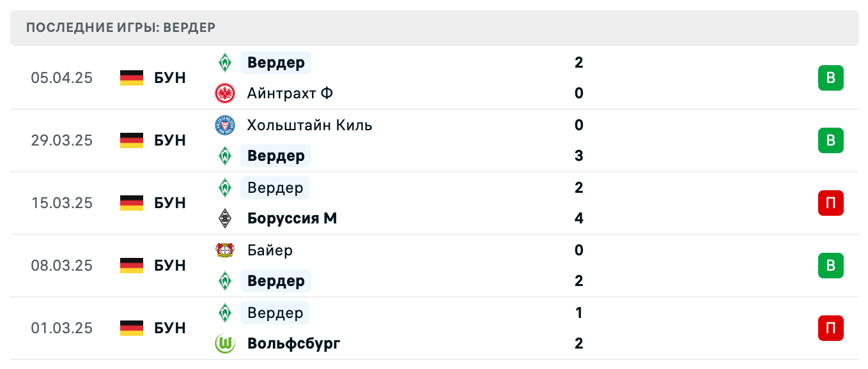This screenshot has width=868, height=369.
Task: Click the Werder Bremen club crest beside Айнтрахт Ф match
Action: point(225,63)
